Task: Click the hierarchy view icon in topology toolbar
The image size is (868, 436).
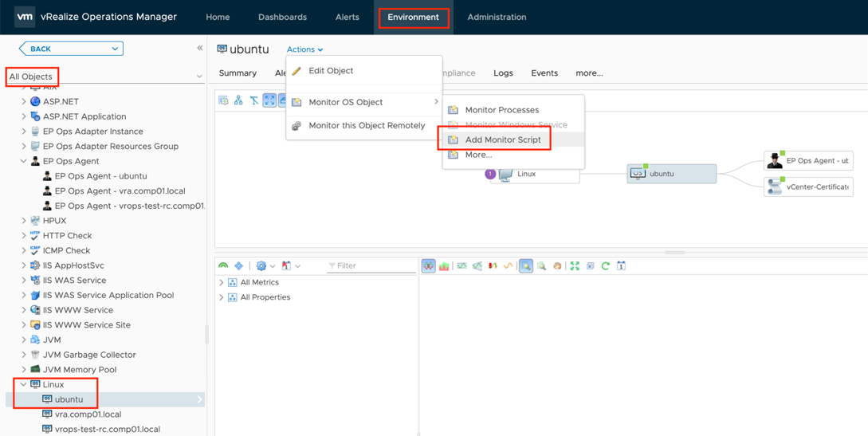Action: (x=238, y=100)
